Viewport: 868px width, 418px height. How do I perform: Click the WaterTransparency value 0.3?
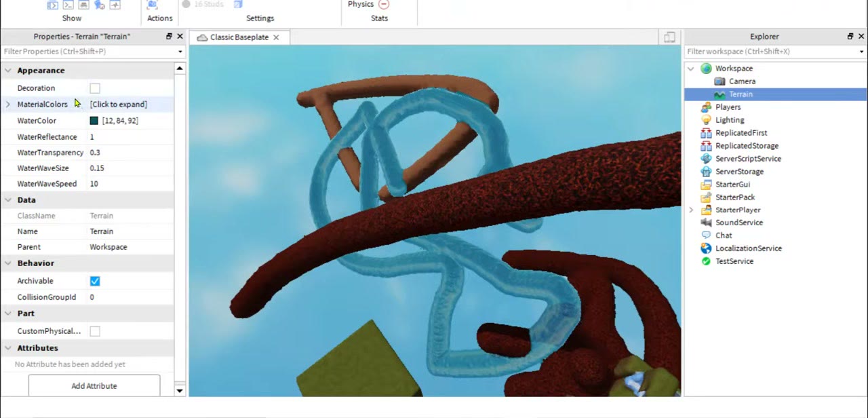coord(95,153)
